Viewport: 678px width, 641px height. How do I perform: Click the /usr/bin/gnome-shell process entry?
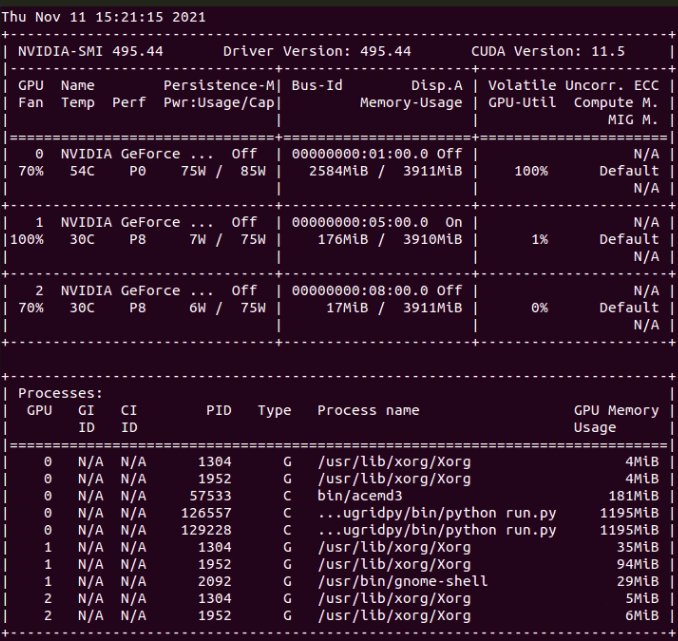click(401, 581)
